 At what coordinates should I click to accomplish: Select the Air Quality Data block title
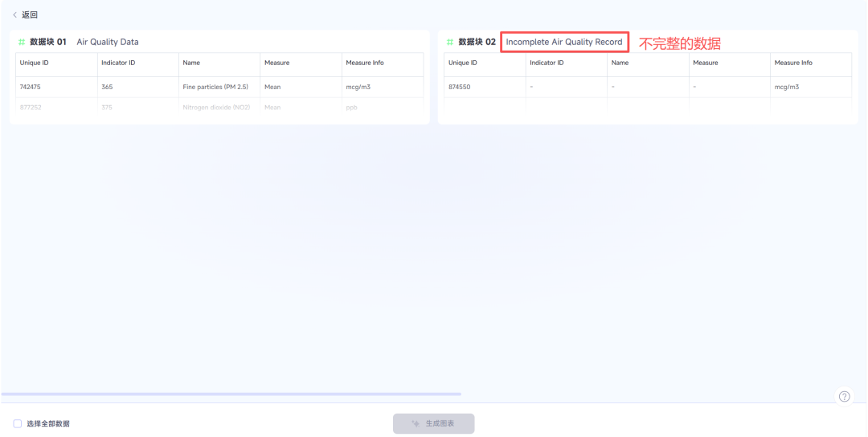(108, 42)
